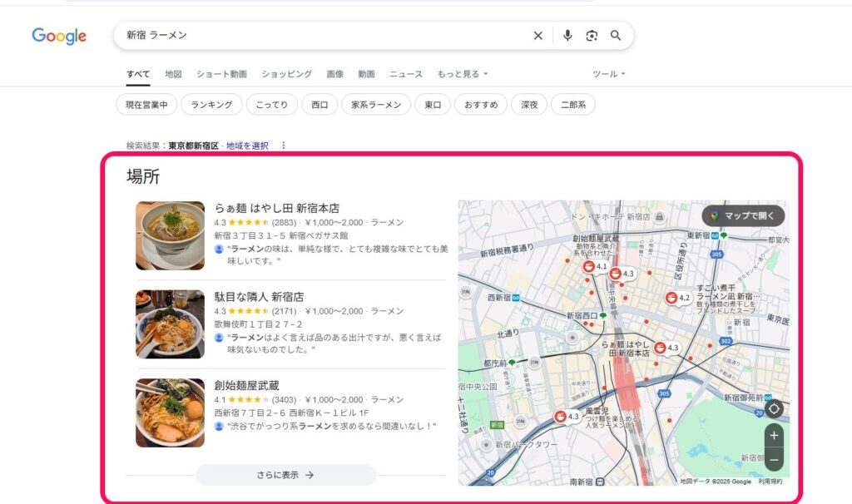Viewport: 852px width, 504px height.
Task: Apply the 現在営業中 filter chip
Action: (x=146, y=105)
